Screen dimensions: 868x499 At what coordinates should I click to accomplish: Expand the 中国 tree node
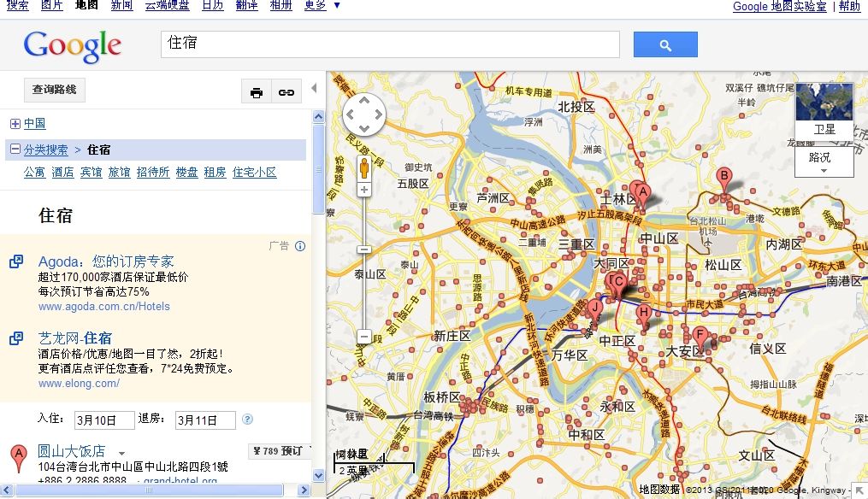point(15,124)
